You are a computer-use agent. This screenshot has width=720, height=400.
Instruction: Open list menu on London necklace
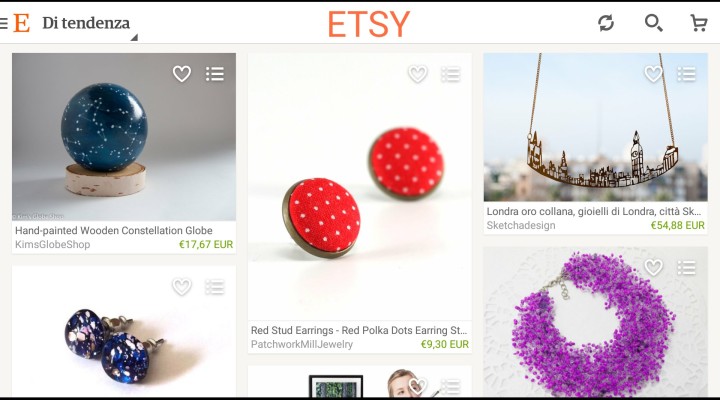click(x=686, y=74)
